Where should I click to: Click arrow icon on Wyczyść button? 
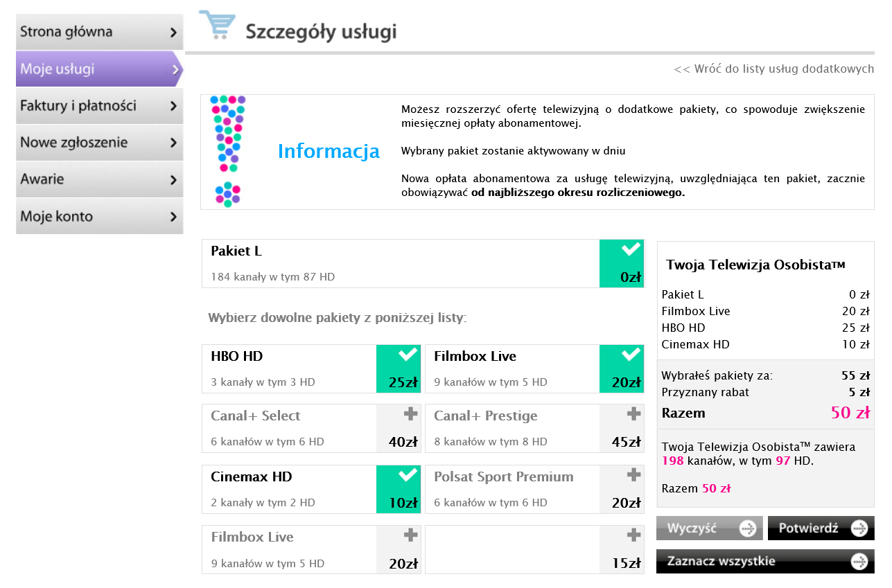pos(748,528)
